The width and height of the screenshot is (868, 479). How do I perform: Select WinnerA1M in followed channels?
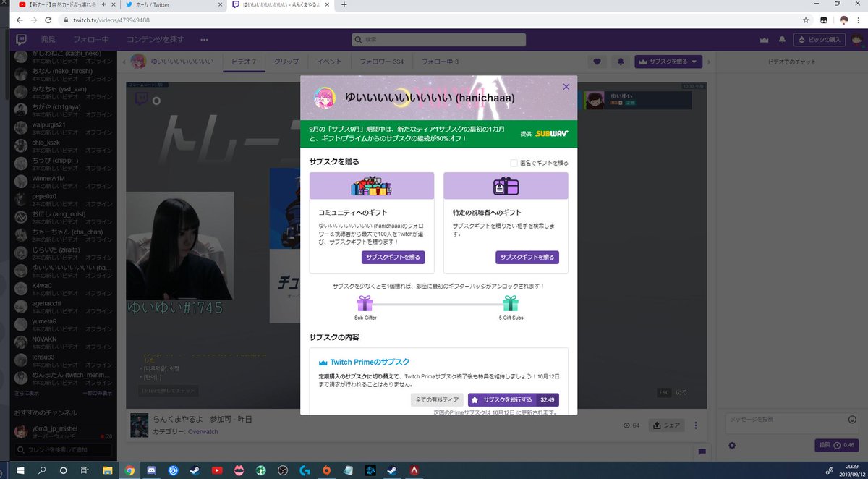coord(62,182)
